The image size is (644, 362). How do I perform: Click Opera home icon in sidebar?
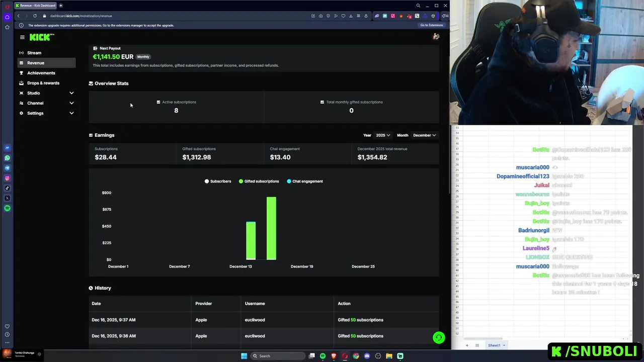tap(7, 17)
